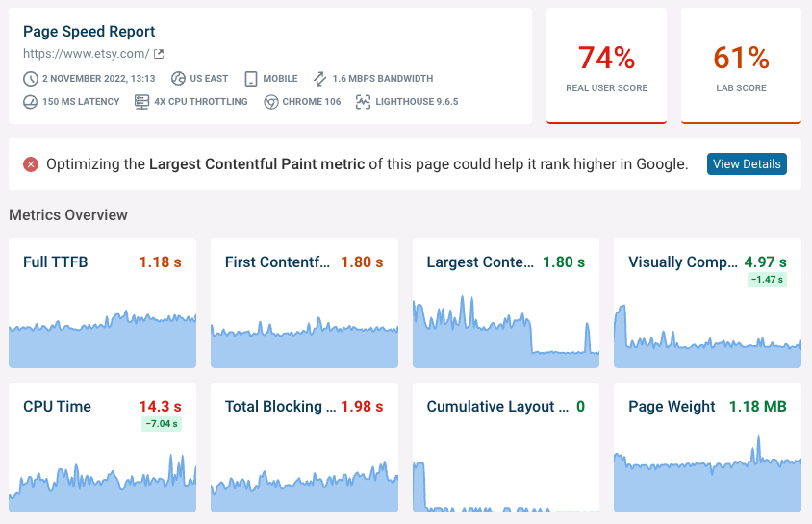Viewport: 812px width, 524px height.
Task: Click the Lighthouse version icon
Action: 363,102
